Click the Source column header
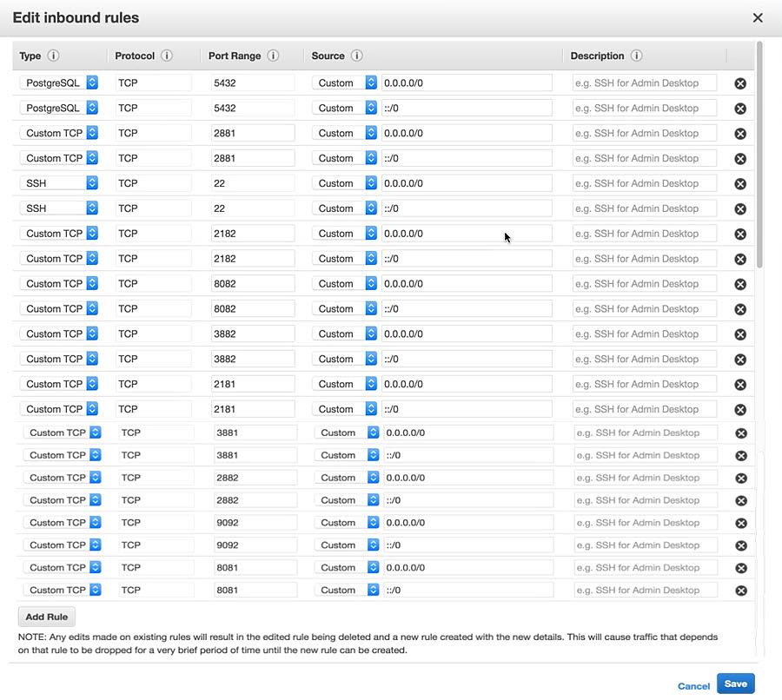This screenshot has height=700, width=782. [328, 56]
